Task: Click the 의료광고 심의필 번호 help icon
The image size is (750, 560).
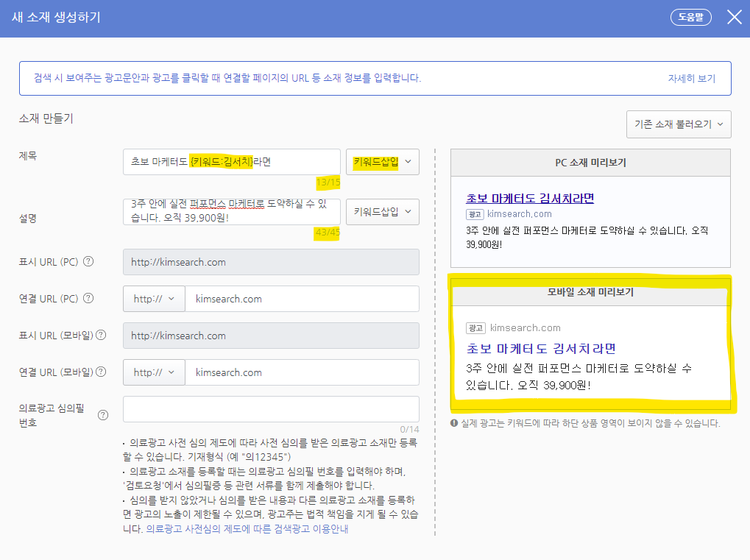Action: pyautogui.click(x=103, y=415)
